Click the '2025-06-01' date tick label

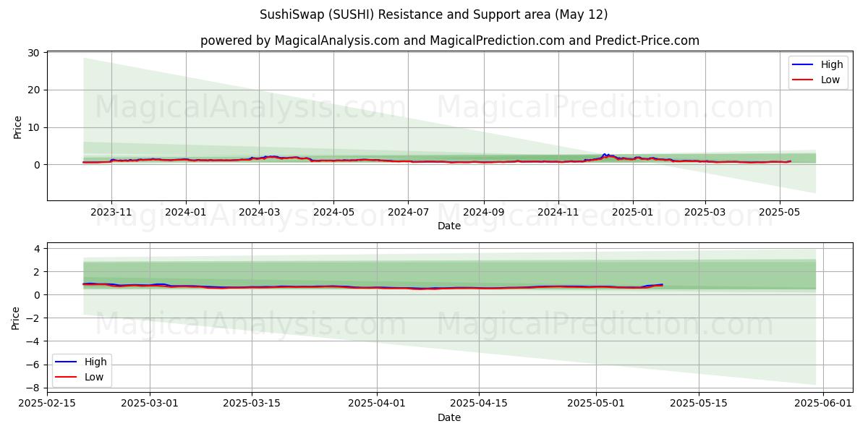point(823,404)
